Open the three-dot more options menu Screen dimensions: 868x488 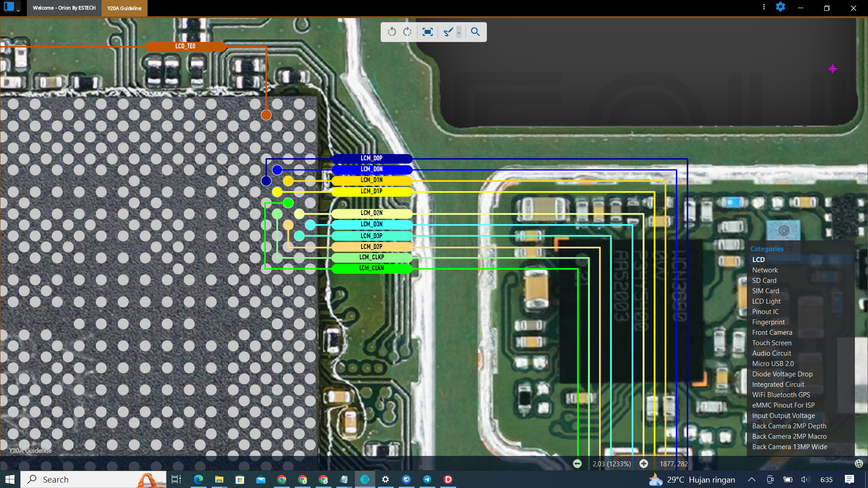click(764, 7)
